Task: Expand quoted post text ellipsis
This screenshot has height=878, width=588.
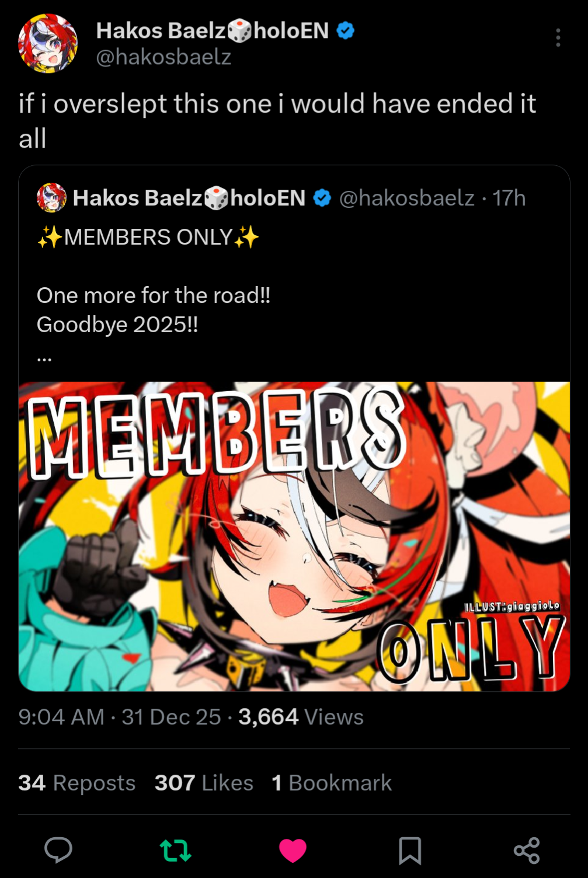Action: [44, 358]
